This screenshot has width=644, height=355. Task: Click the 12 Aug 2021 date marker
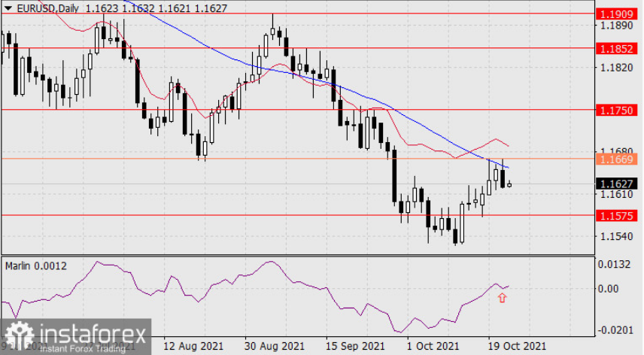(x=193, y=346)
